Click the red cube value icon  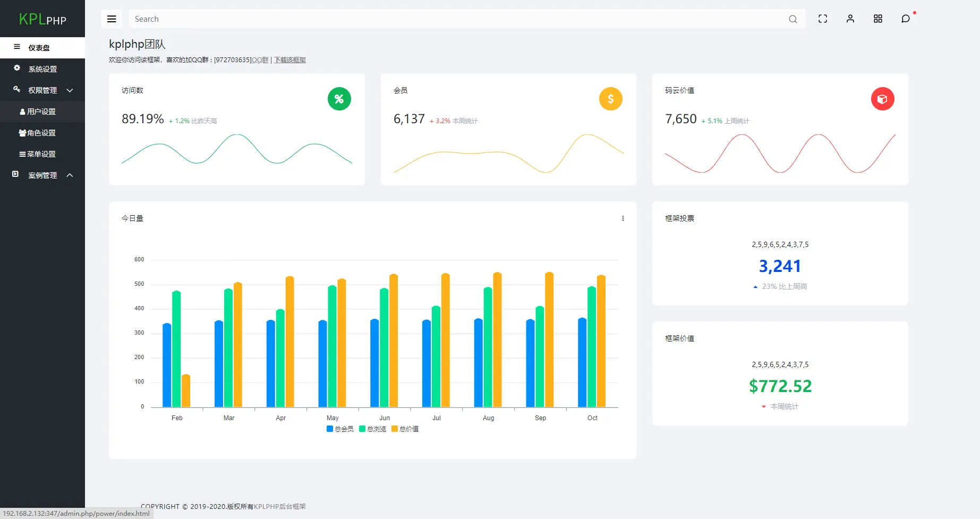click(883, 99)
